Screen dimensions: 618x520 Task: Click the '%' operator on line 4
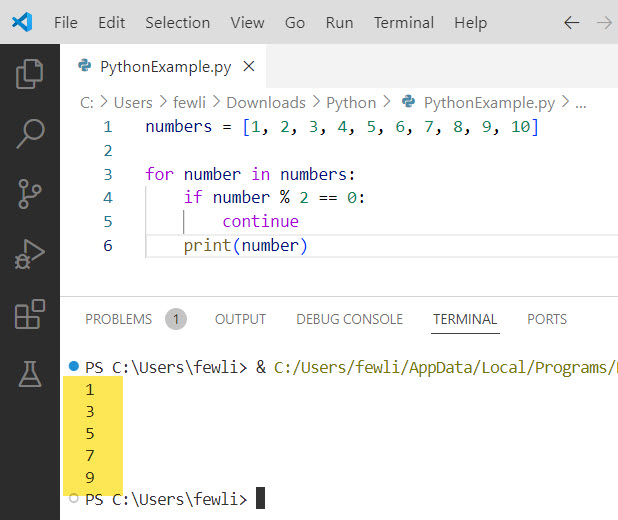click(285, 197)
